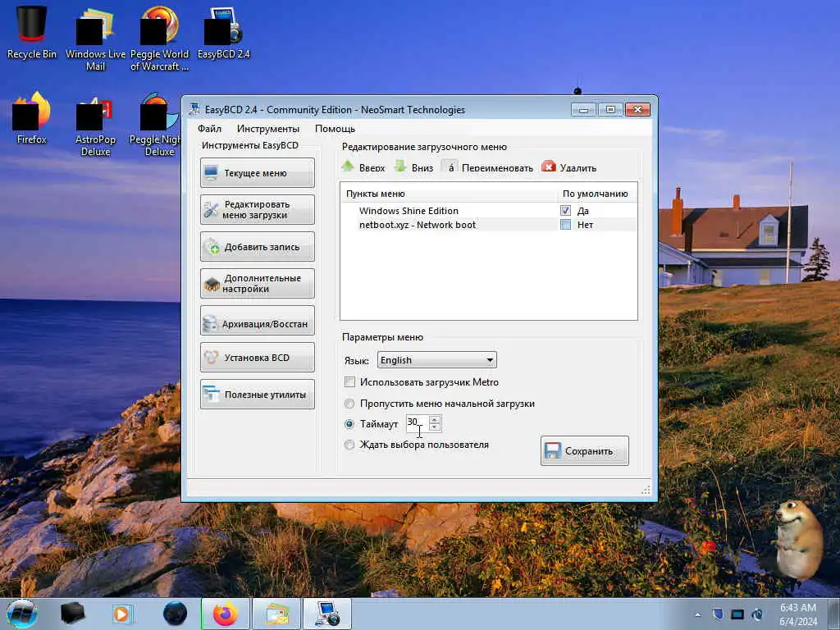Screen dimensions: 840x630
Task: Open Peggle World of Warcraft shortcut
Action: (x=160, y=39)
